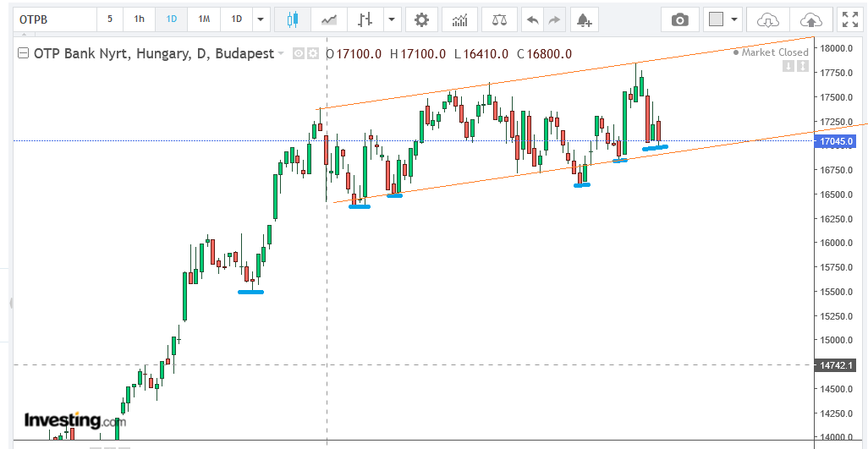The image size is (868, 449).
Task: Open the bar style dropdown arrow
Action: (390, 19)
